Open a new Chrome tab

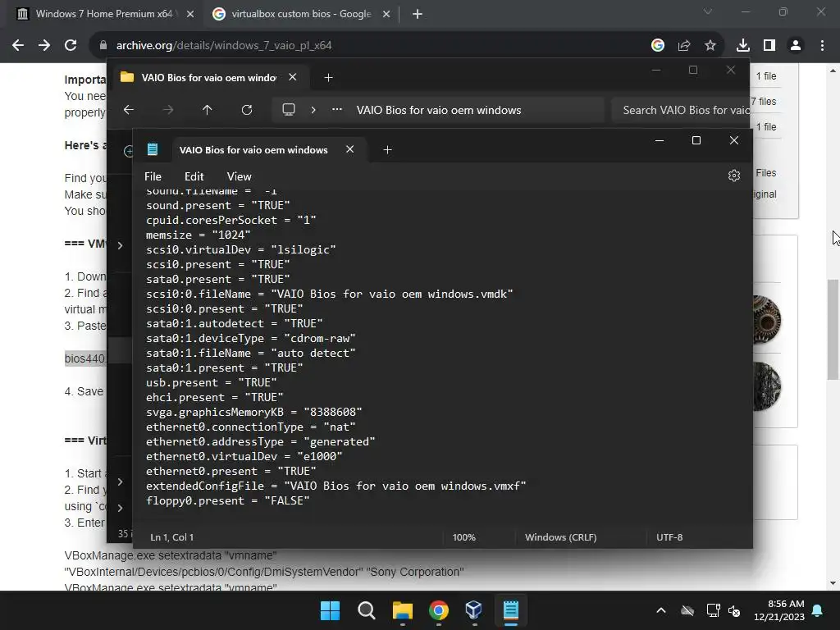(x=418, y=14)
